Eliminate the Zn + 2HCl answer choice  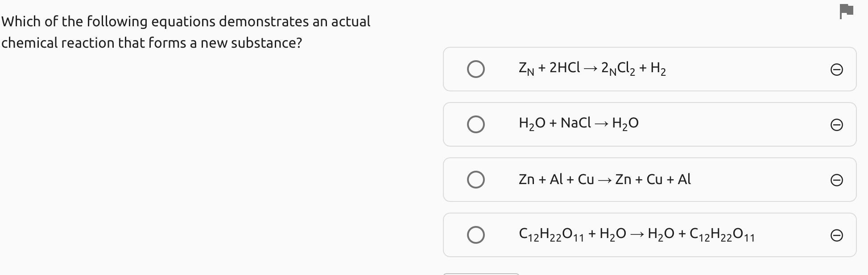[836, 70]
